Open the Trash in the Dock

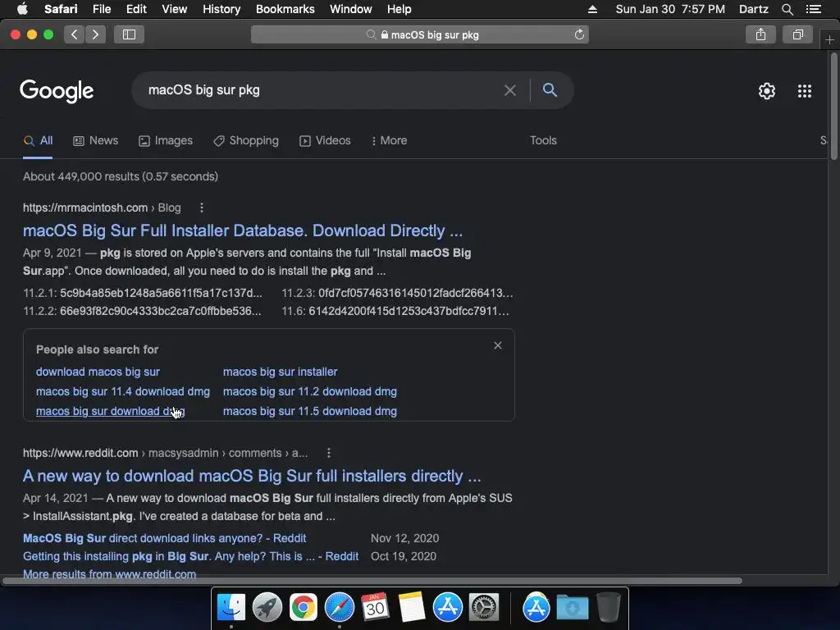click(609, 608)
